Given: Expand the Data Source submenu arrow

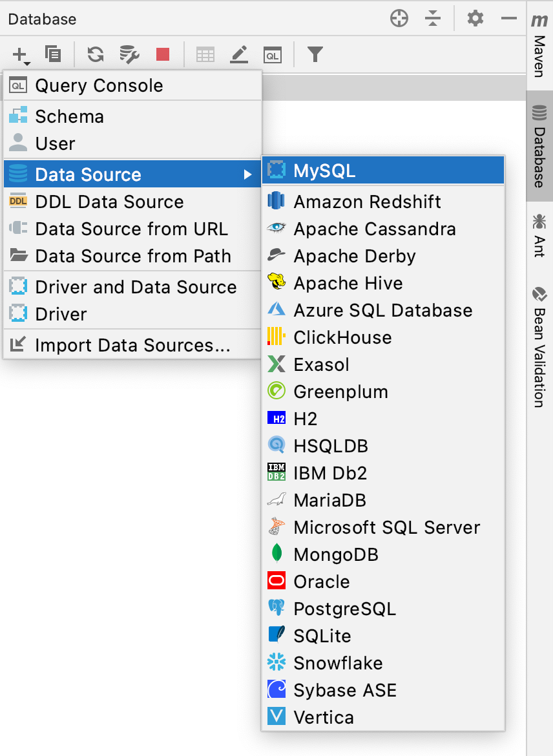Looking at the screenshot, I should pyautogui.click(x=247, y=174).
